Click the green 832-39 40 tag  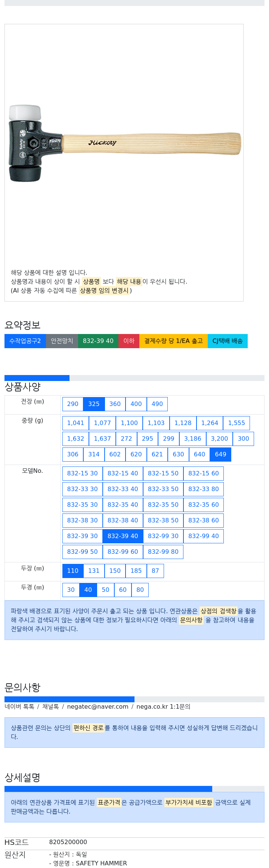(x=98, y=341)
